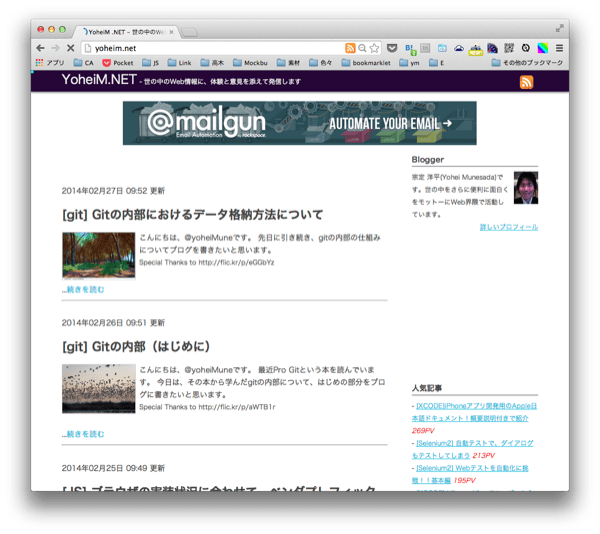Screen dimensions: 600x534
Task: Open the bookmarklet bookmarks folder
Action: (366, 63)
